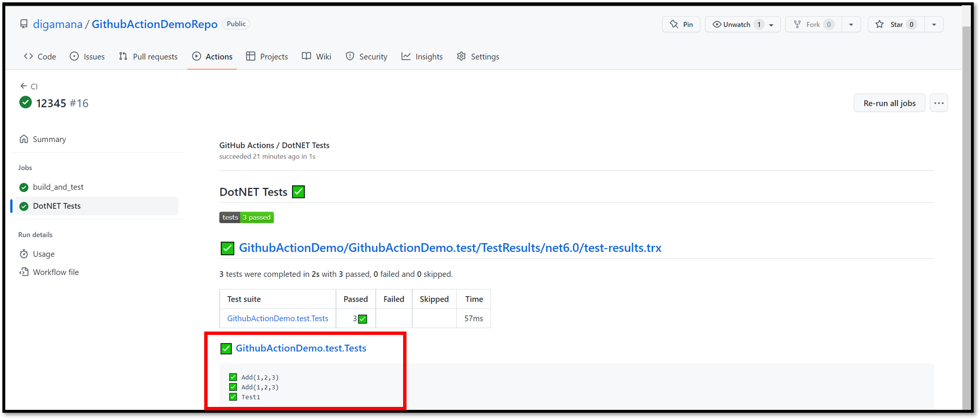The width and height of the screenshot is (980, 419).
Task: Click the Summary home icon
Action: pos(24,139)
